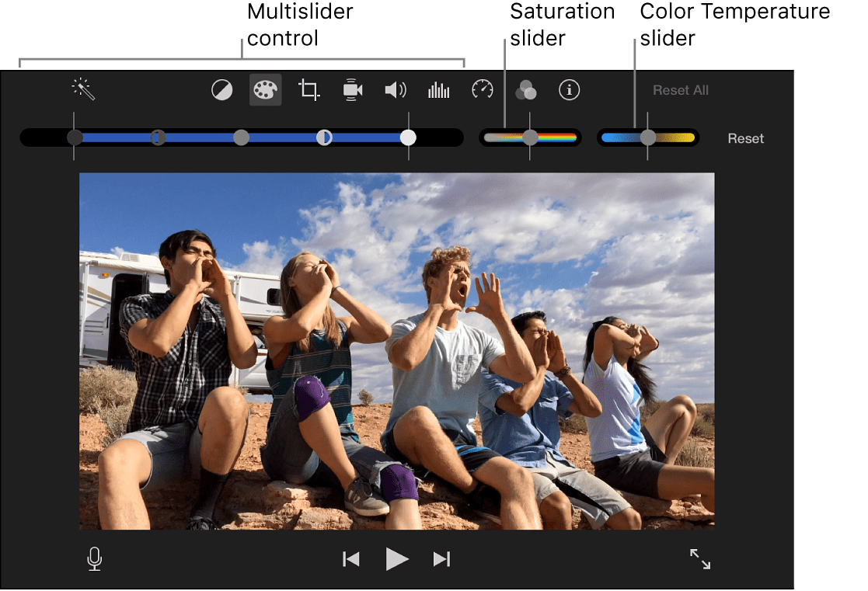The width and height of the screenshot is (868, 591).
Task: Open the Noise Reduction and Equalizer tool
Action: (438, 89)
